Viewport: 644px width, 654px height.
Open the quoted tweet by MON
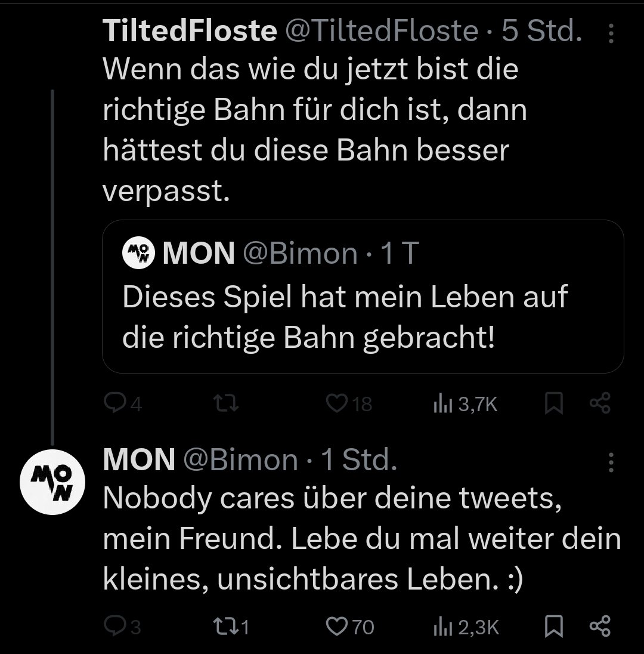point(363,297)
